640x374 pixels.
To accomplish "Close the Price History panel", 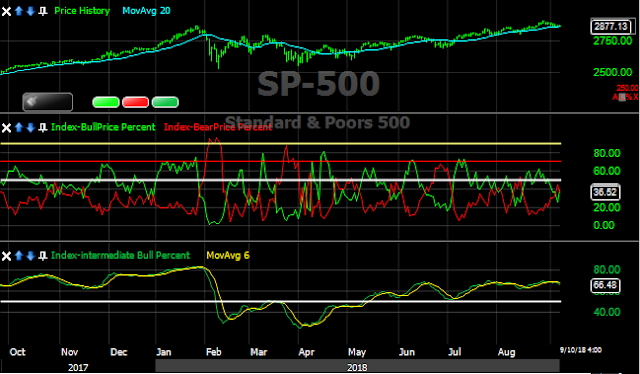I will [x=6, y=11].
